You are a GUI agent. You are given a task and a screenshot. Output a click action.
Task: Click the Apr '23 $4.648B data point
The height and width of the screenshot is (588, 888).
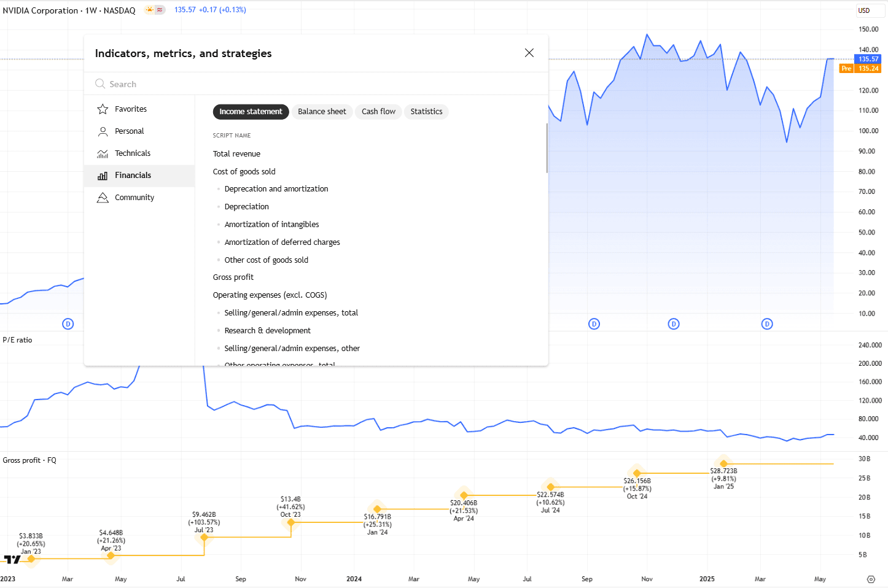[111, 555]
